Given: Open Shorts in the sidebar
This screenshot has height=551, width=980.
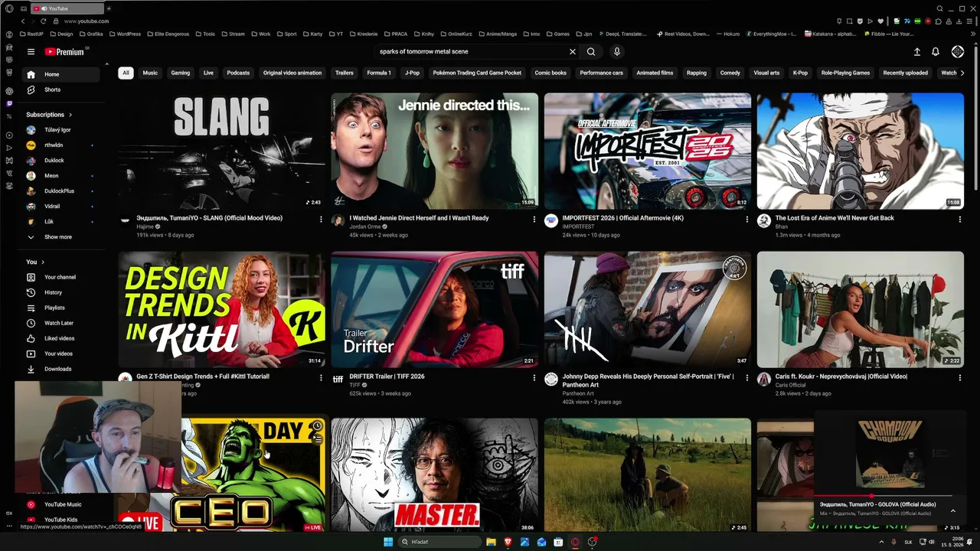Looking at the screenshot, I should pyautogui.click(x=61, y=90).
